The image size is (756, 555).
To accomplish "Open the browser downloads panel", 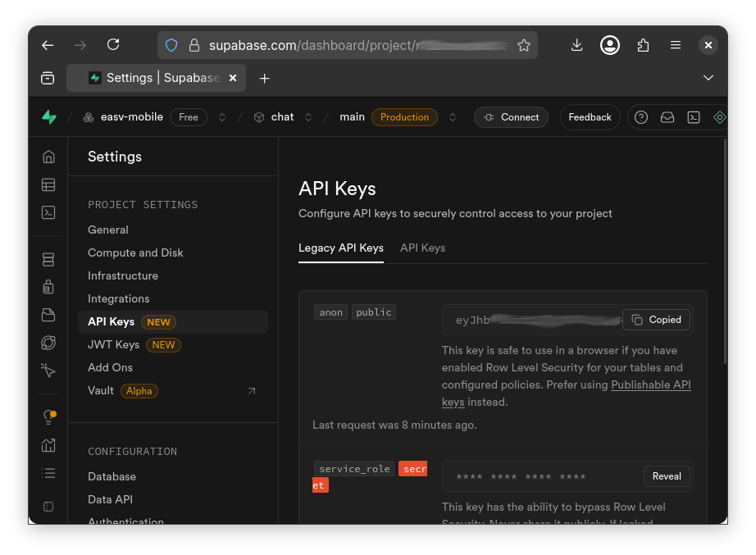I will click(x=576, y=45).
